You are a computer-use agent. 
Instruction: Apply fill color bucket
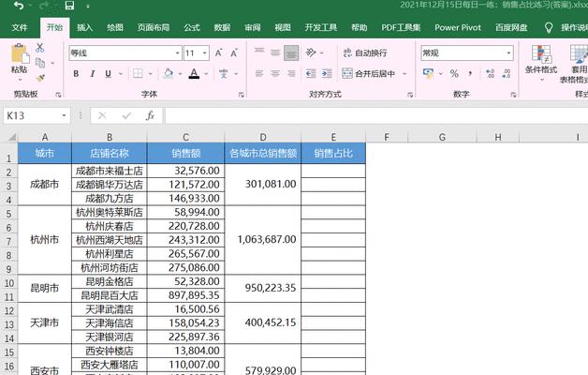169,73
